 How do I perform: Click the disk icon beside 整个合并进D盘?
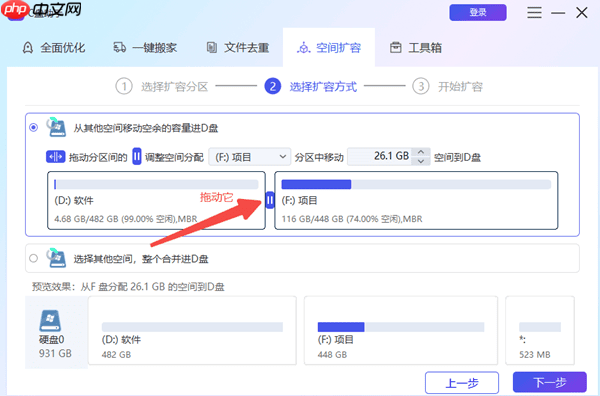[56, 258]
